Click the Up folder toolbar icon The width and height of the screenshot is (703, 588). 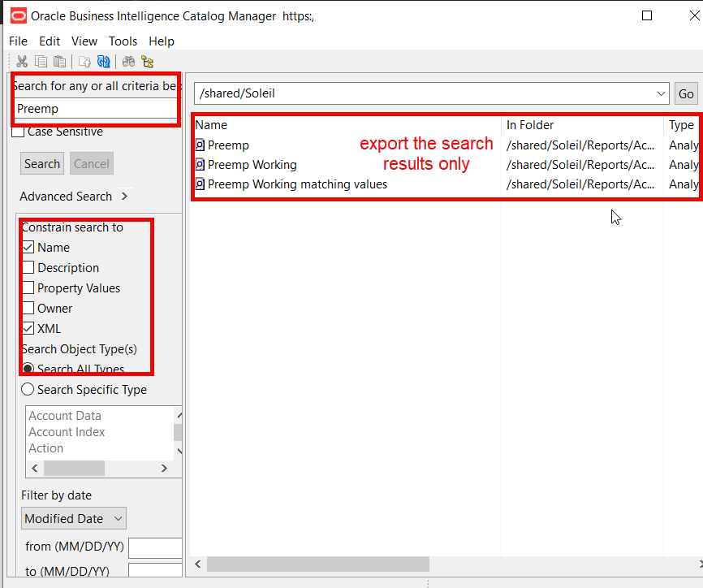(x=84, y=62)
